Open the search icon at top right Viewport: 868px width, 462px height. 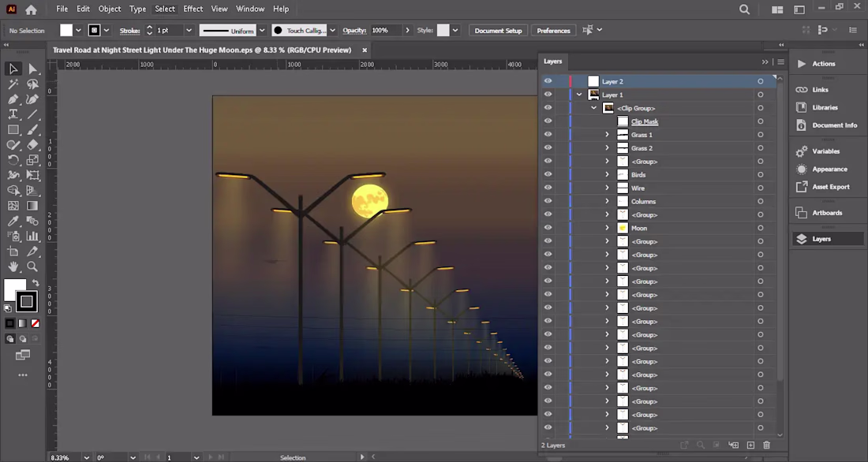pyautogui.click(x=745, y=9)
